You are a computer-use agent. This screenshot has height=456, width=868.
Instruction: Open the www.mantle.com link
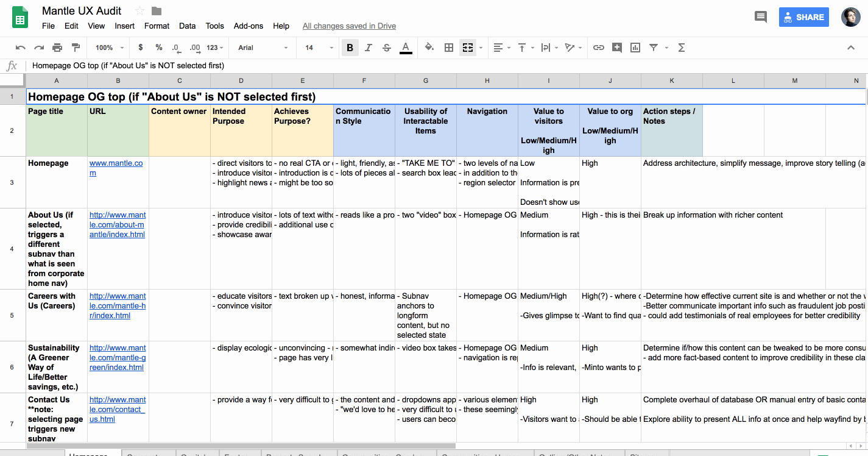tap(116, 168)
